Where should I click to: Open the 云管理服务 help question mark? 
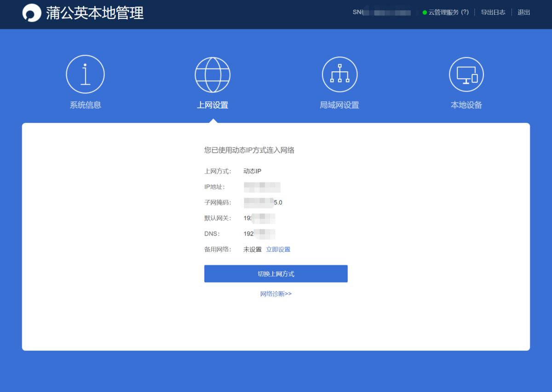point(465,12)
